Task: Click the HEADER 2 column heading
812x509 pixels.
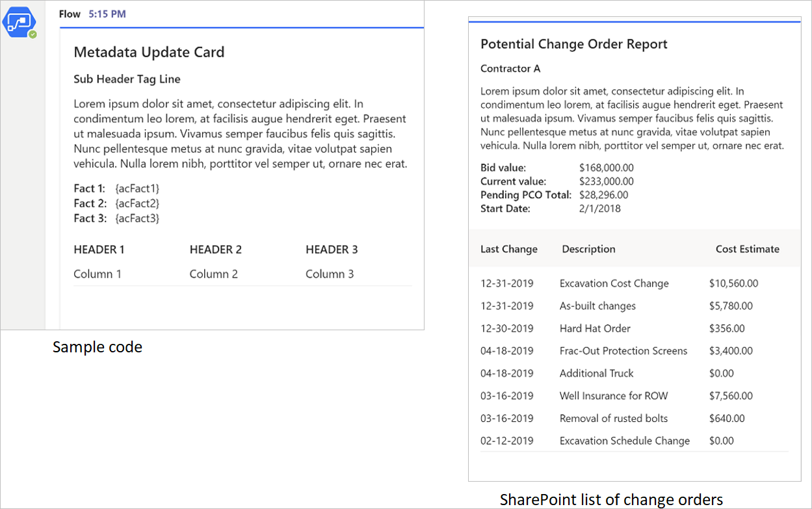Action: pyautogui.click(x=216, y=250)
